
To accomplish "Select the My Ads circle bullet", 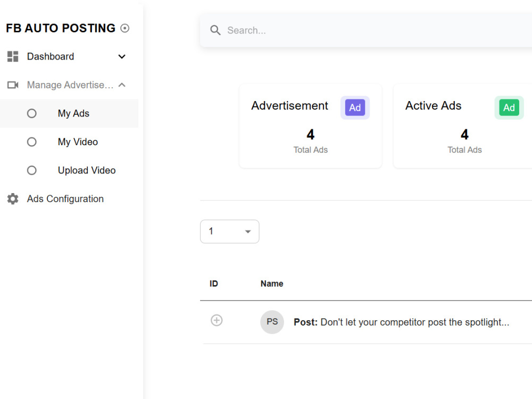I will click(31, 113).
